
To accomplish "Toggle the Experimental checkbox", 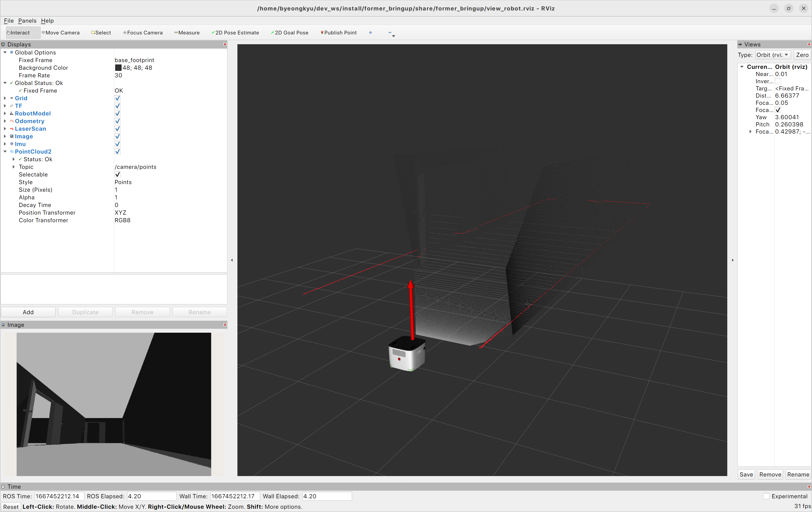I will pos(766,496).
